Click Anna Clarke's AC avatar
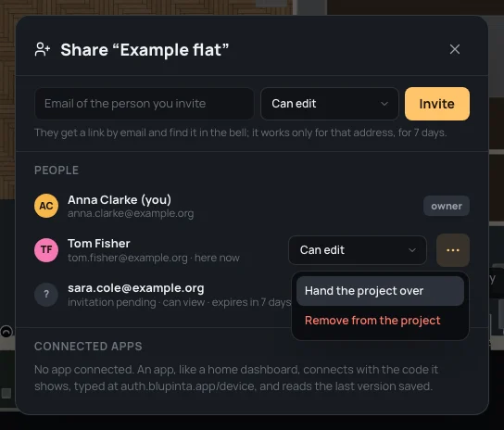Screen dimensions: 504x430 coord(46,206)
